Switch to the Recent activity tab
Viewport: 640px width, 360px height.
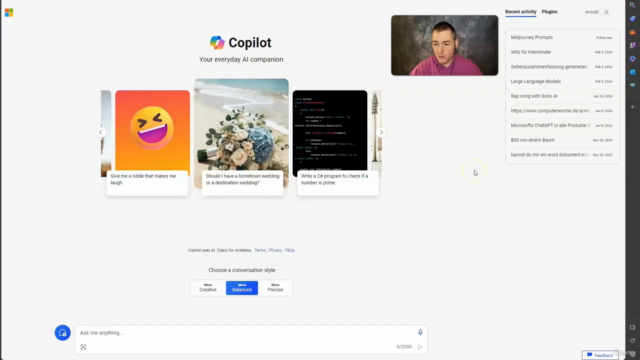520,12
